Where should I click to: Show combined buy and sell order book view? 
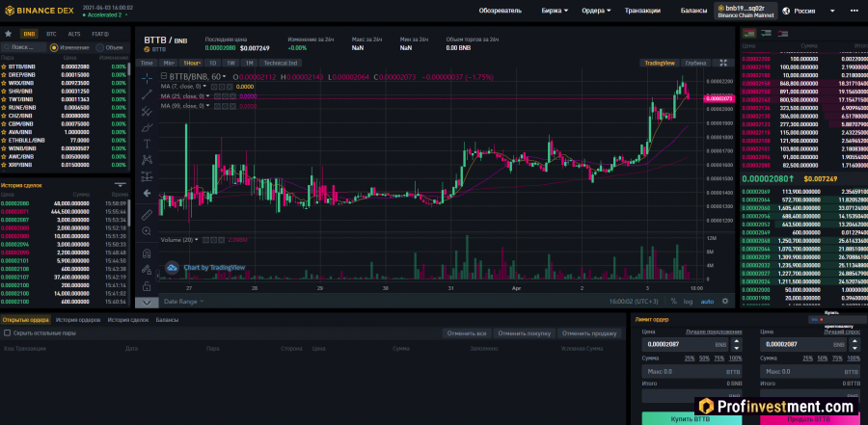749,33
